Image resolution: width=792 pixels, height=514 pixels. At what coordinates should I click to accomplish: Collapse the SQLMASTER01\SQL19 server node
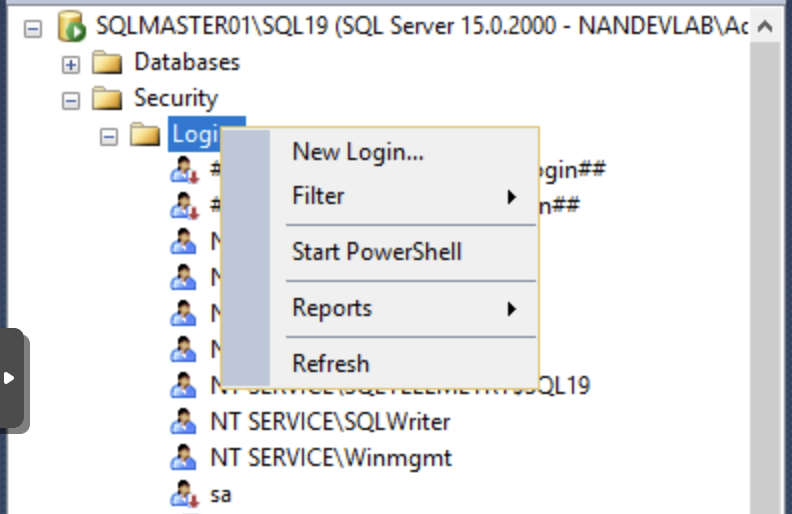point(33,28)
